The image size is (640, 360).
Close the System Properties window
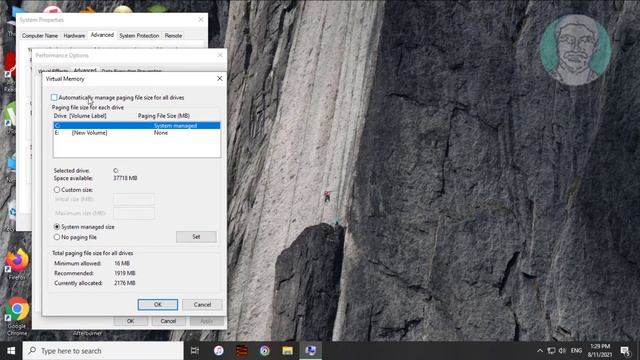(201, 20)
